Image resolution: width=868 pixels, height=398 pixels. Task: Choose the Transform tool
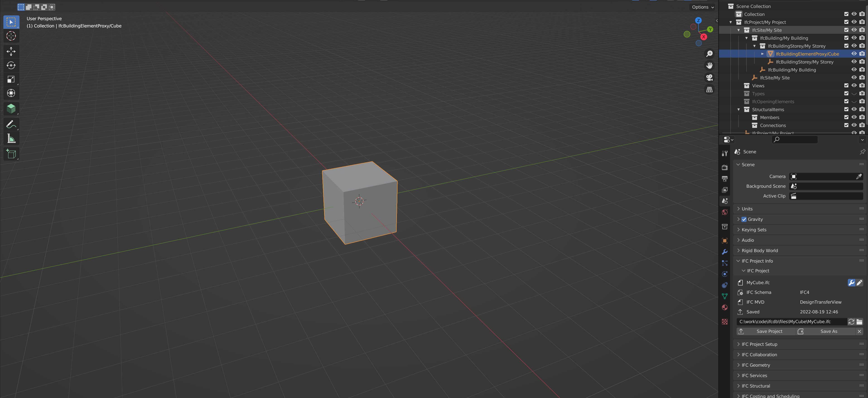click(x=11, y=93)
